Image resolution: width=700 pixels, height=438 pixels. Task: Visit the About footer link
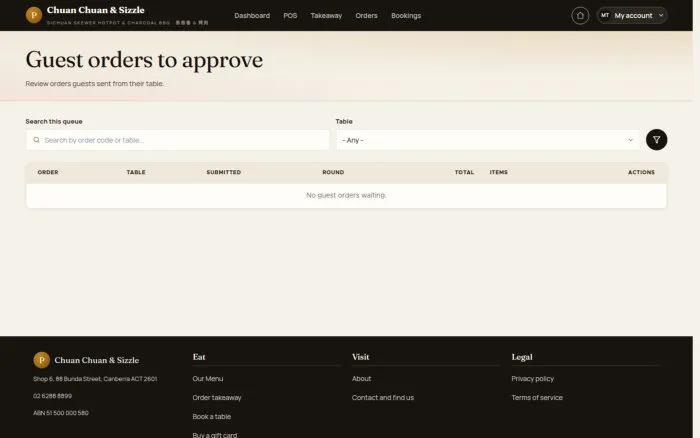click(x=361, y=379)
